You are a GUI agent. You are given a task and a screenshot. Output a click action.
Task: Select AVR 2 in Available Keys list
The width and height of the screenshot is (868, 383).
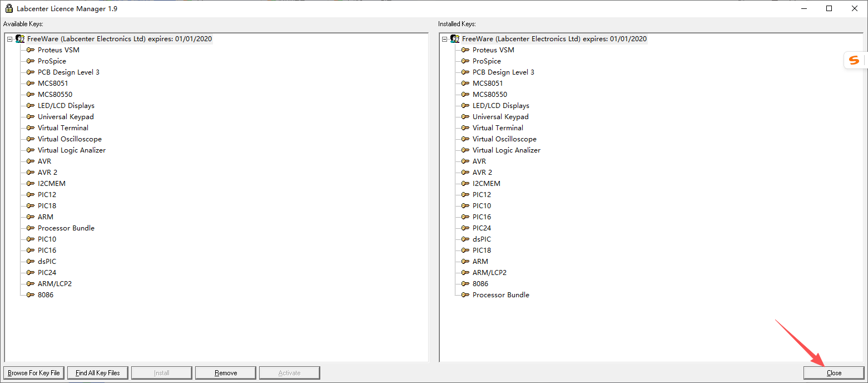click(x=47, y=173)
